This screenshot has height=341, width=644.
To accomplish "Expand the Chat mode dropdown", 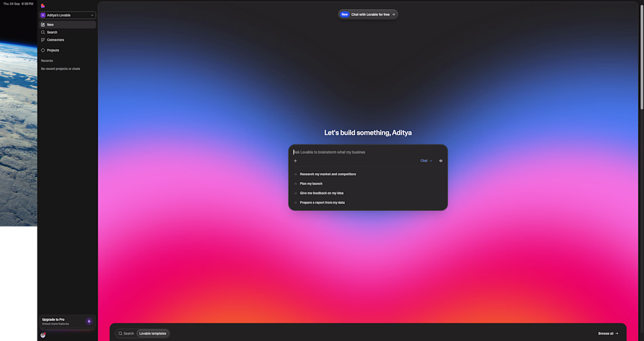I will point(426,161).
